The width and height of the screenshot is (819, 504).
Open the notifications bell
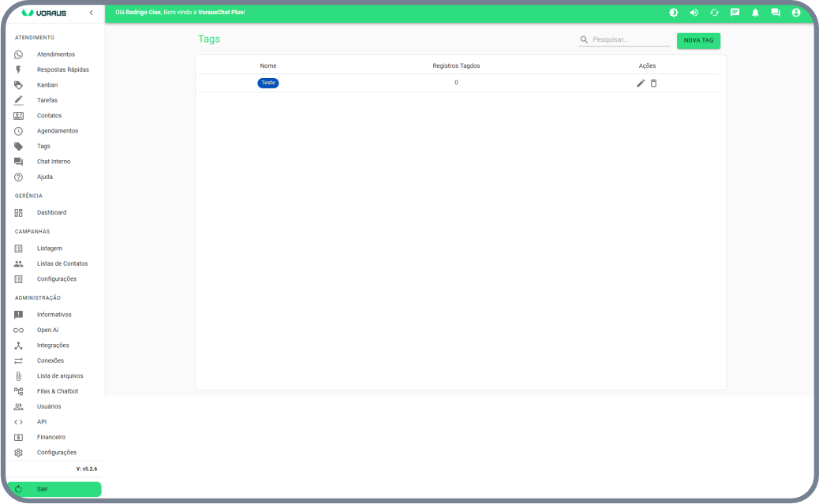click(755, 13)
